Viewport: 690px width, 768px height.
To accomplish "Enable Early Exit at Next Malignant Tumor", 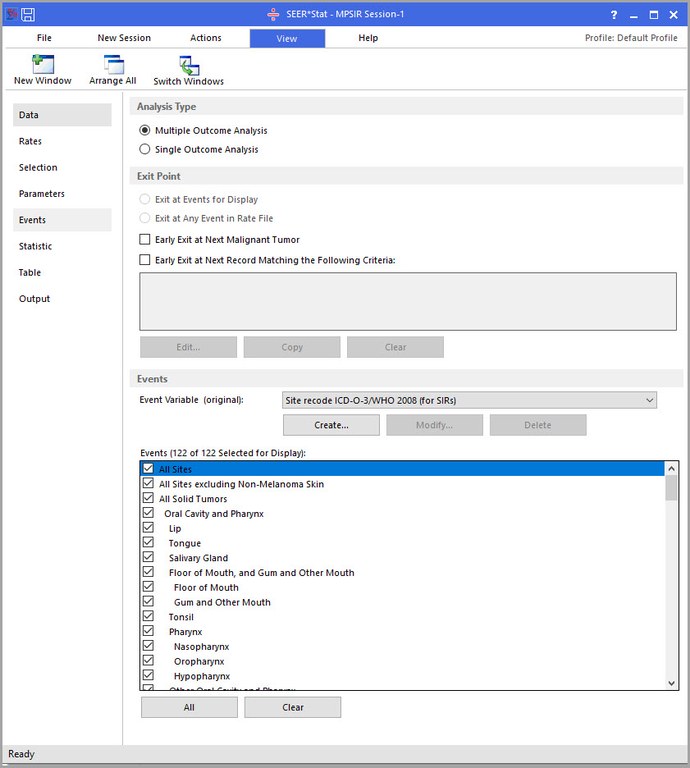I will tap(146, 240).
